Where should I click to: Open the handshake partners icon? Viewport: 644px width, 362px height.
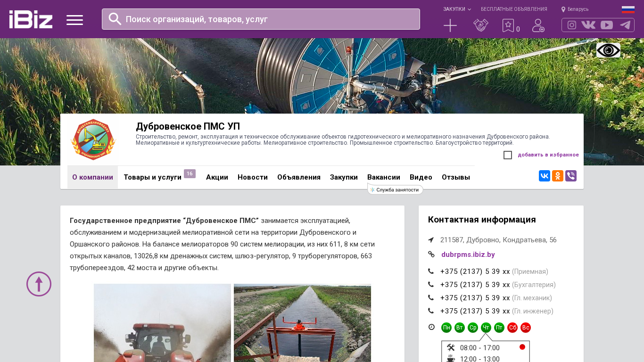coord(481,25)
